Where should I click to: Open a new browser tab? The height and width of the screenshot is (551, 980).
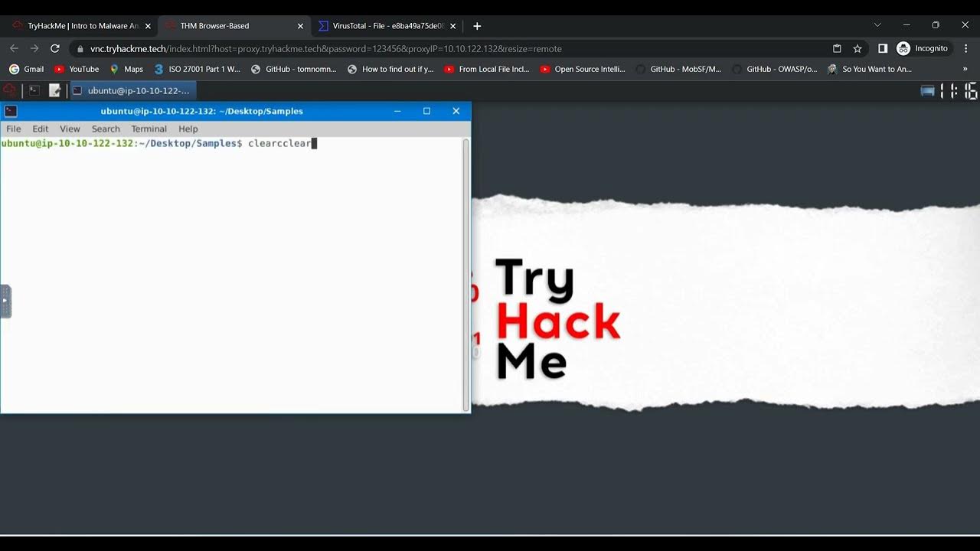click(477, 26)
